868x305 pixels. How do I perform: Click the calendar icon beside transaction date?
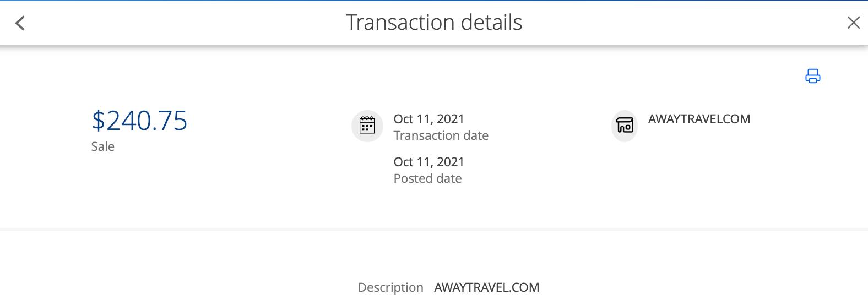[x=367, y=126]
